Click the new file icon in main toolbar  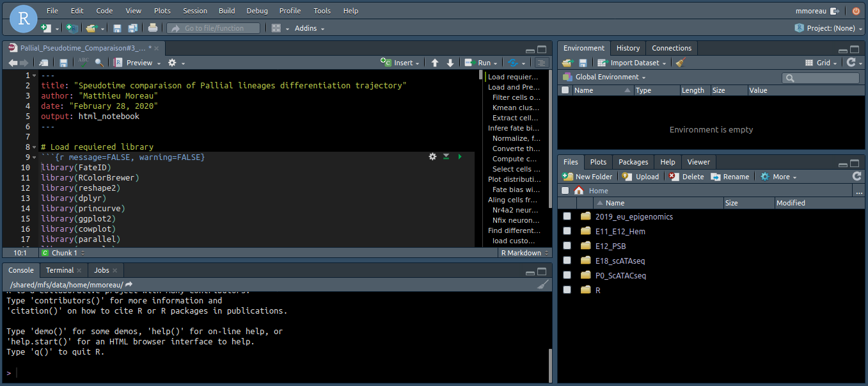point(45,28)
